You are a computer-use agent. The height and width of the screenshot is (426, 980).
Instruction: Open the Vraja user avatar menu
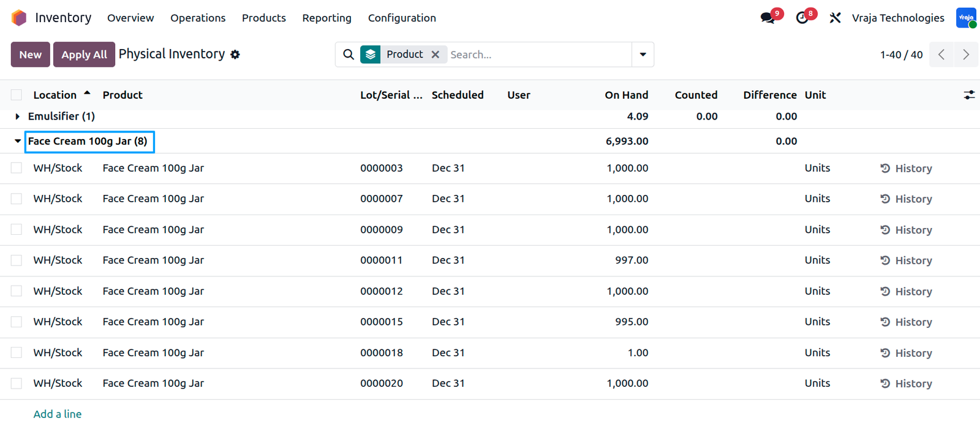(x=966, y=18)
